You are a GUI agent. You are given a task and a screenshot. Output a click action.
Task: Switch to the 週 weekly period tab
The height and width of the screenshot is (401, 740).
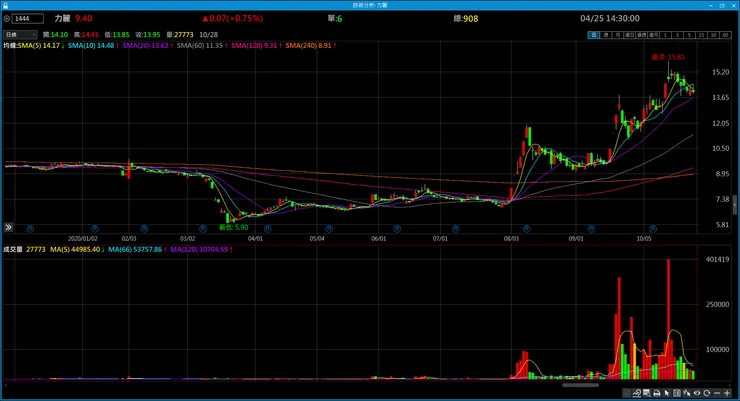click(x=606, y=35)
